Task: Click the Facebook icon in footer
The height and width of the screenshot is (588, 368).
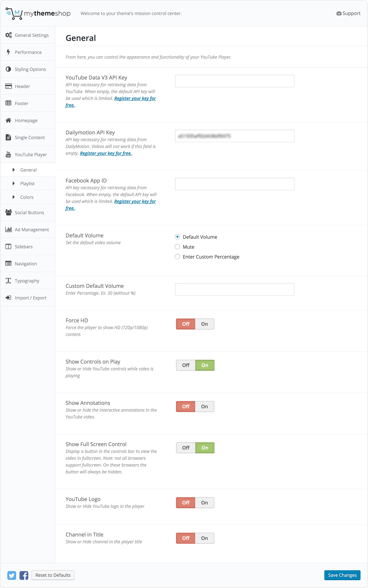Action: 24,575
